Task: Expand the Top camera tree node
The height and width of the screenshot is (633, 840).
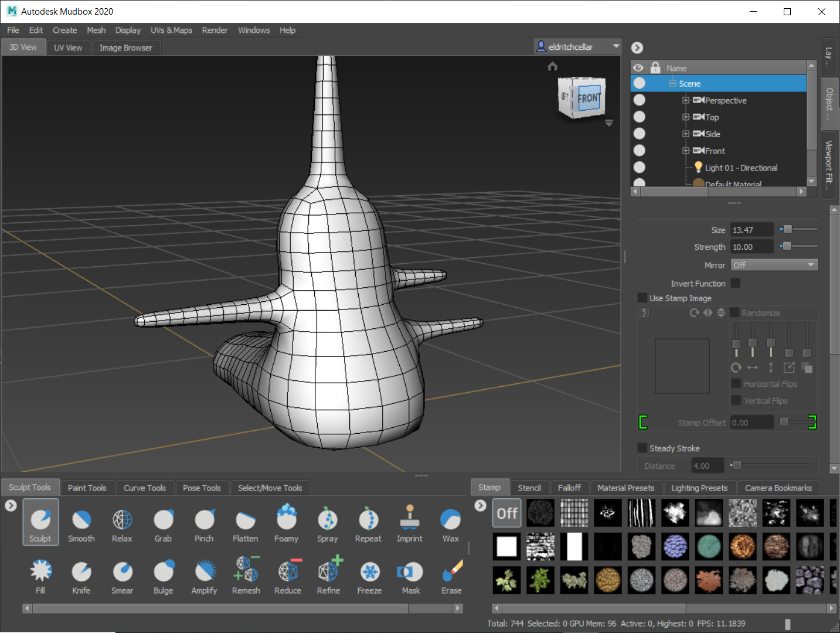Action: click(685, 117)
